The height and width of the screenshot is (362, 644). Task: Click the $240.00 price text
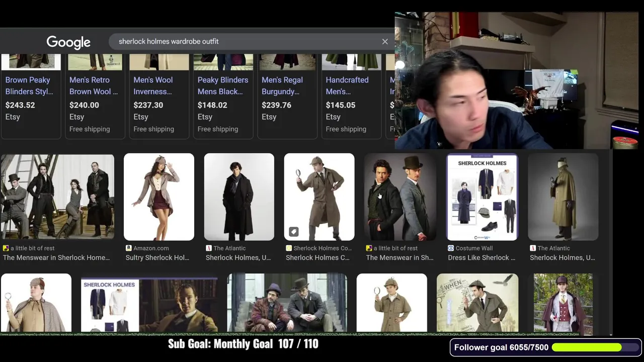pyautogui.click(x=84, y=105)
